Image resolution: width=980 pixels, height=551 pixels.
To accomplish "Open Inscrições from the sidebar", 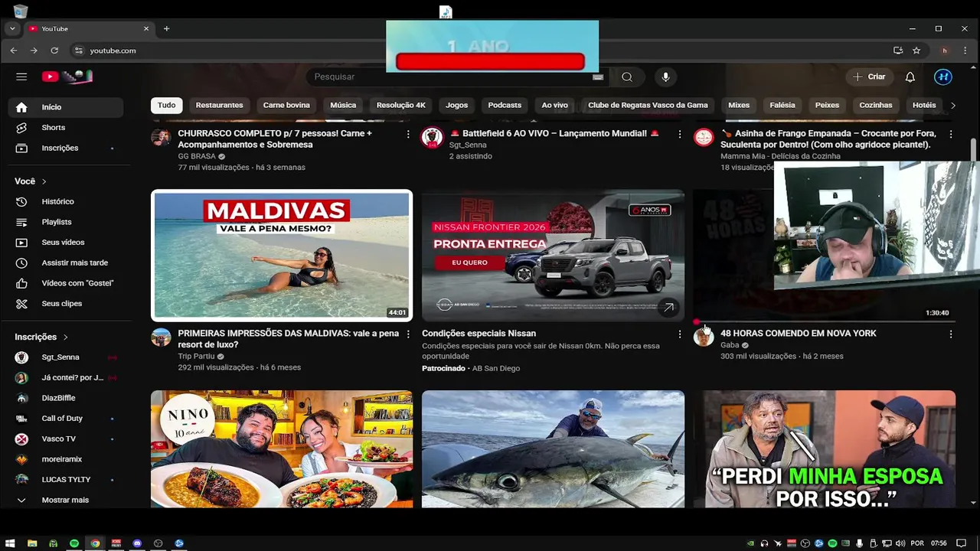I will [x=66, y=148].
